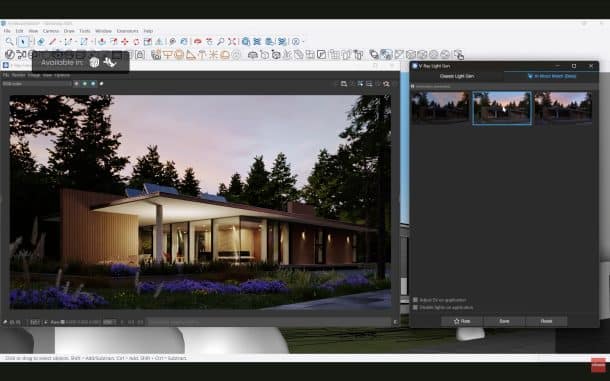610x381 pixels.
Task: Choose the Line pencil tool
Action: pos(53,41)
